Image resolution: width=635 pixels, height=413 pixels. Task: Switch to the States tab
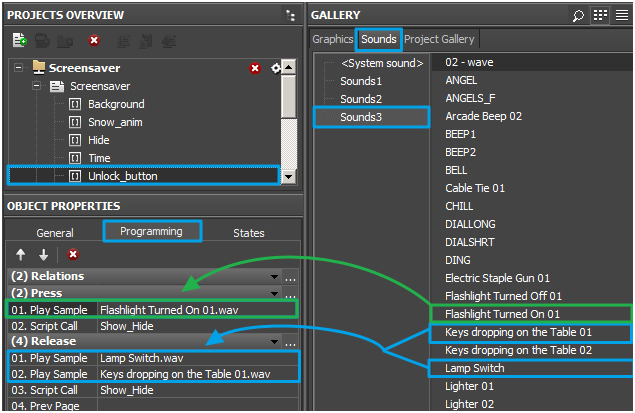click(x=249, y=233)
